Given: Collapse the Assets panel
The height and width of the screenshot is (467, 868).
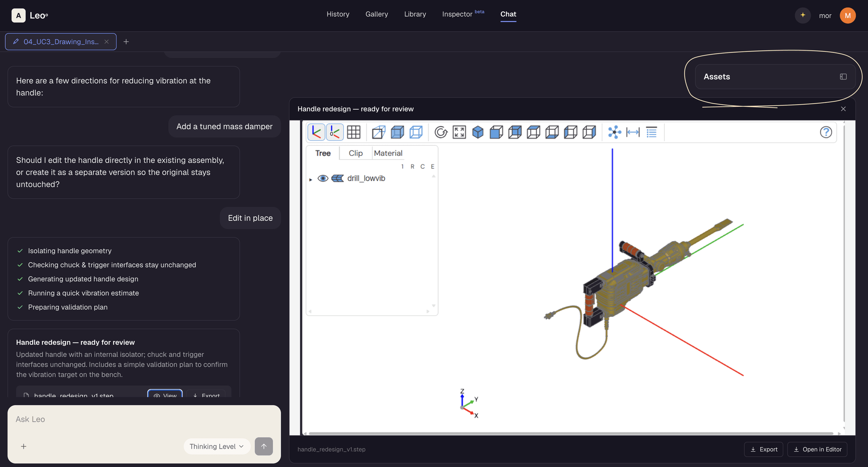Looking at the screenshot, I should [843, 77].
